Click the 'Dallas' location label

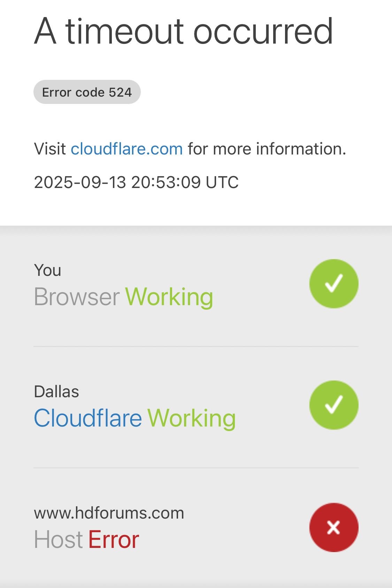(56, 392)
